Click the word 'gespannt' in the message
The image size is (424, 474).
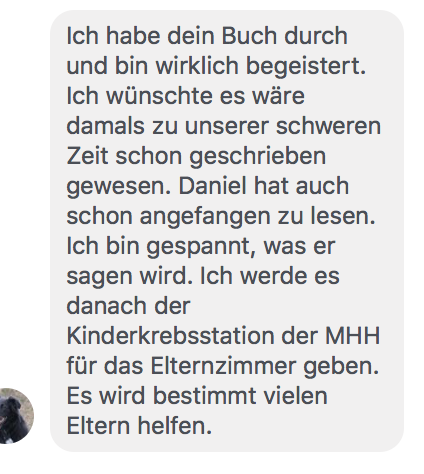198,246
